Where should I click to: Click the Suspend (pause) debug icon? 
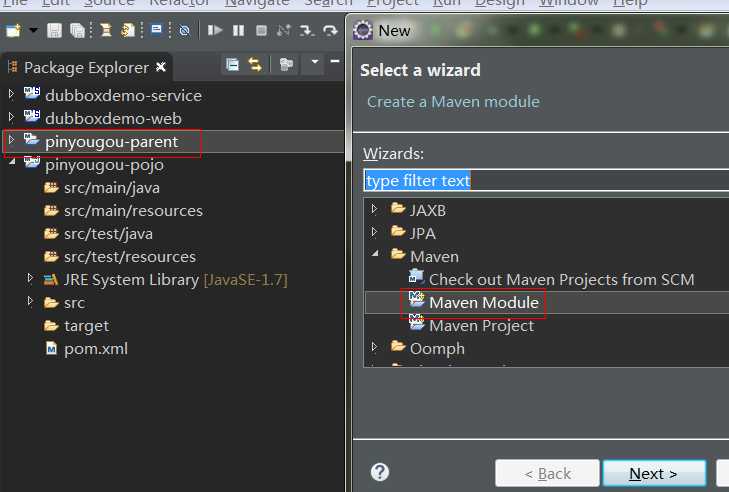click(x=239, y=31)
